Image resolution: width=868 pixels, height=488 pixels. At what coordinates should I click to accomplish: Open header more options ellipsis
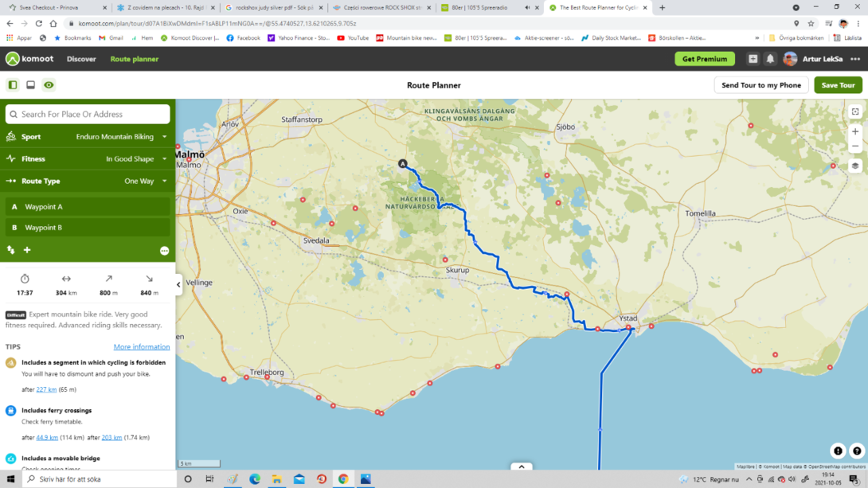pyautogui.click(x=855, y=59)
